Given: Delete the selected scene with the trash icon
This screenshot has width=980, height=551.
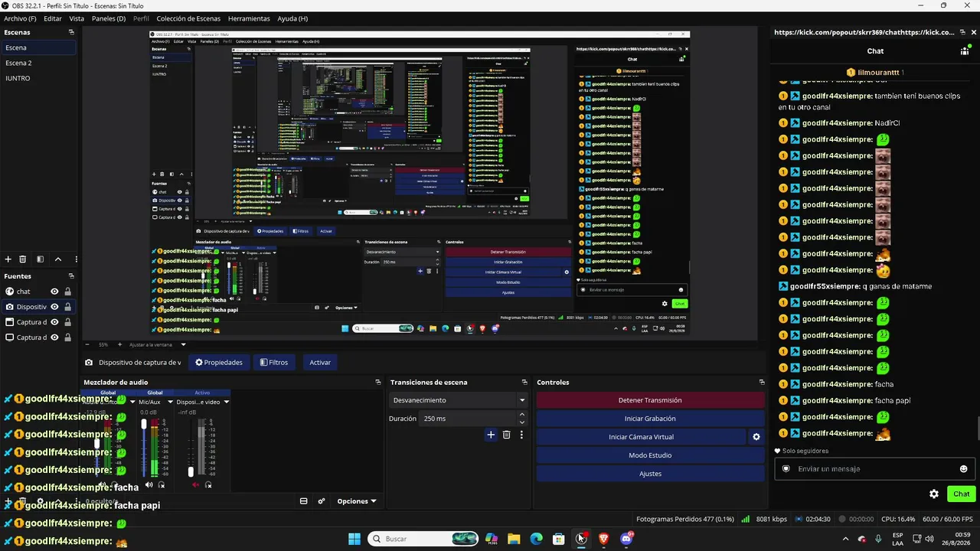Looking at the screenshot, I should [23, 259].
